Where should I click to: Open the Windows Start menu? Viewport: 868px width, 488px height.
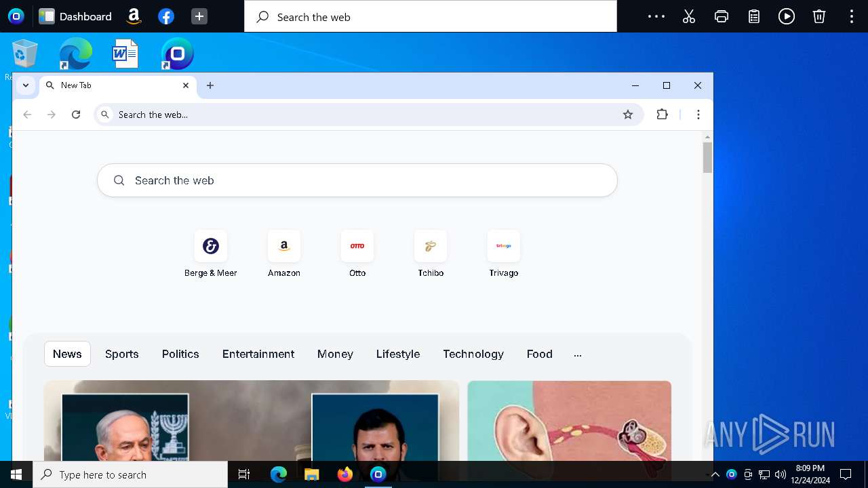[x=16, y=474]
